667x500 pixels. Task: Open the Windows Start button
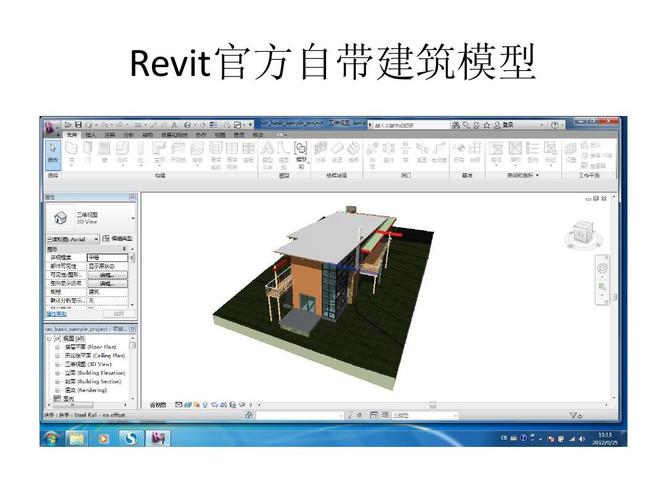click(52, 438)
